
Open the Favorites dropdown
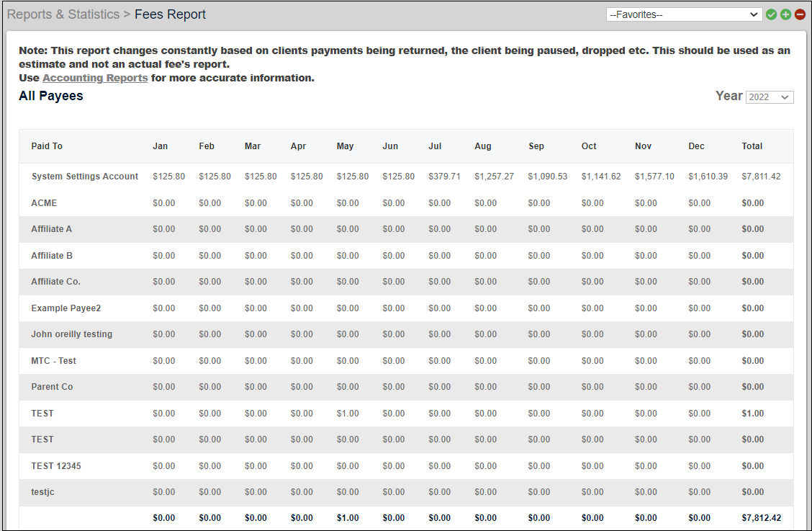coord(684,14)
